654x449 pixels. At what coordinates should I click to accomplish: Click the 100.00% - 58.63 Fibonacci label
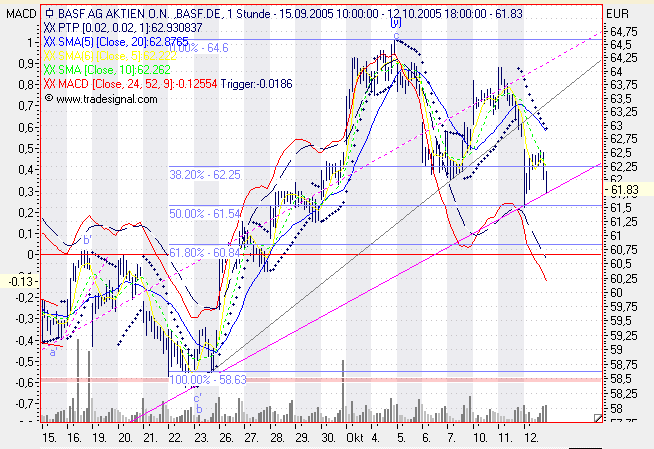pyautogui.click(x=208, y=380)
